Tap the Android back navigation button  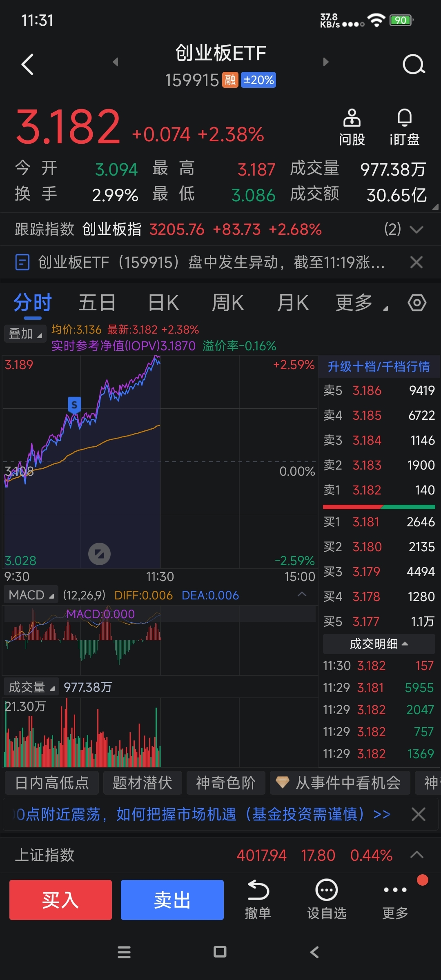pyautogui.click(x=314, y=952)
